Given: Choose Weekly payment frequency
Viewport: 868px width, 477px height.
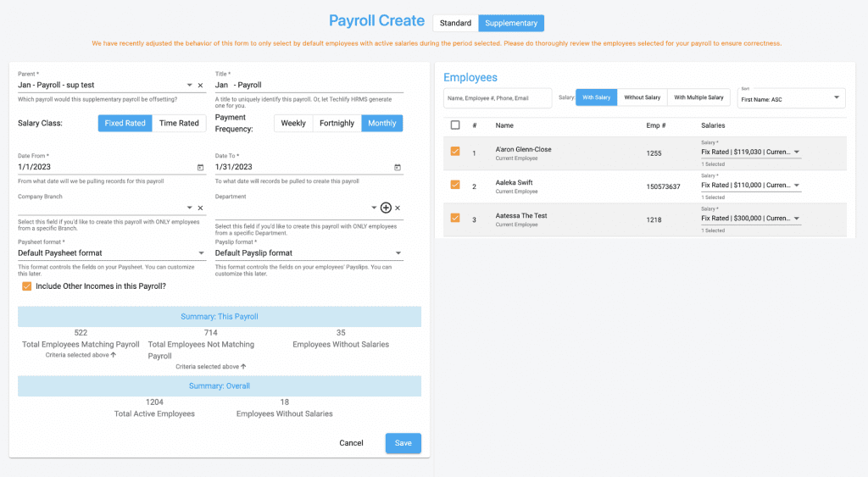Looking at the screenshot, I should 293,123.
